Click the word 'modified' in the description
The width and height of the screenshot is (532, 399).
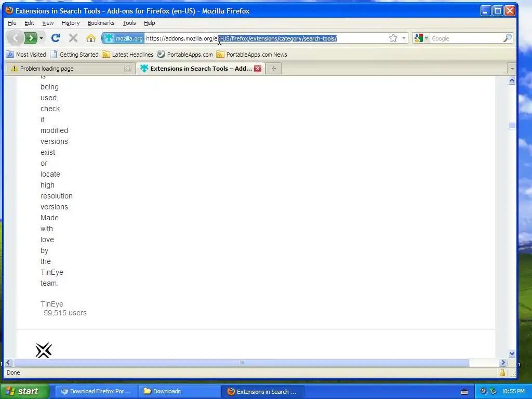coord(54,130)
